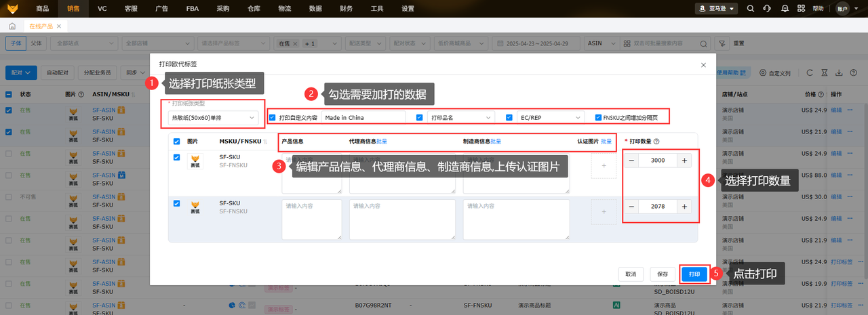Click the 取消 button
This screenshot has height=315, width=868.
click(x=631, y=274)
